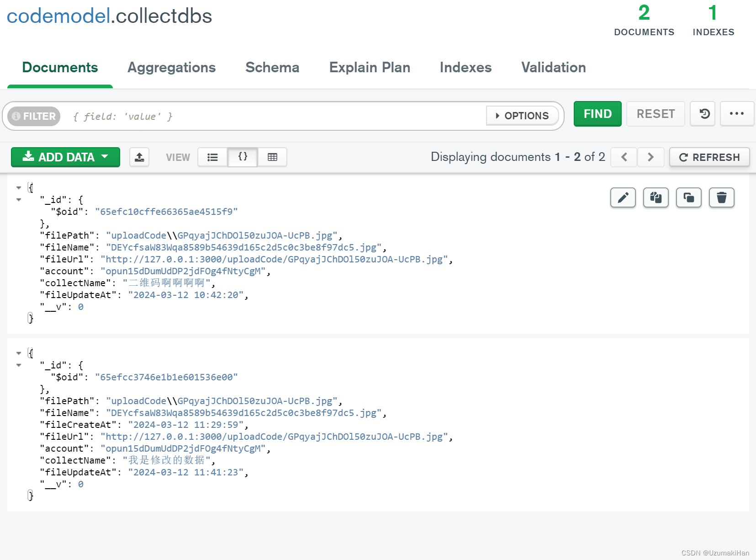Click first document account value

[183, 271]
